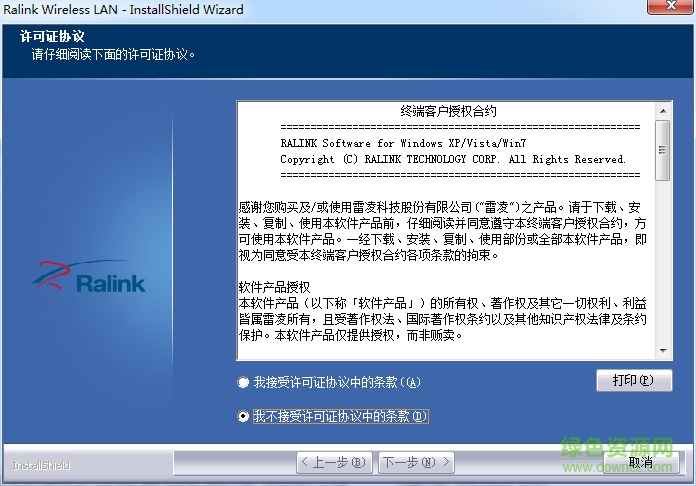Proceed with the 下一步 button
The width and height of the screenshot is (696, 486).
416,462
